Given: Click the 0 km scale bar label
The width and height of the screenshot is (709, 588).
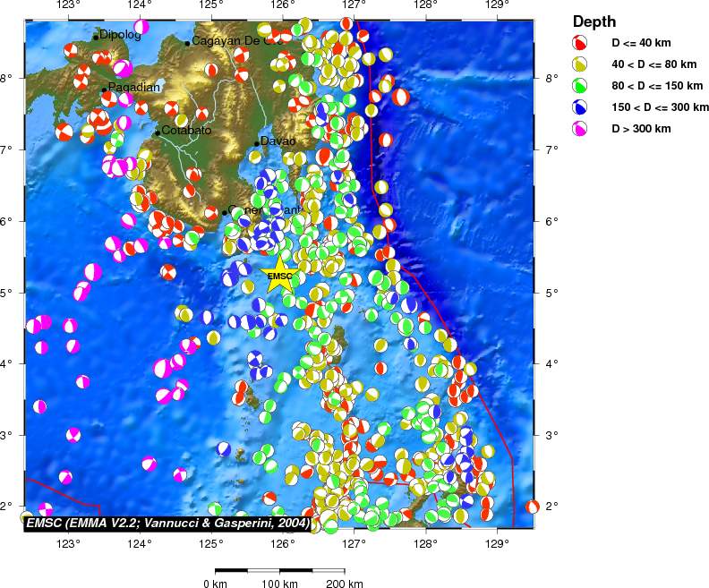Looking at the screenshot, I should pyautogui.click(x=215, y=584).
